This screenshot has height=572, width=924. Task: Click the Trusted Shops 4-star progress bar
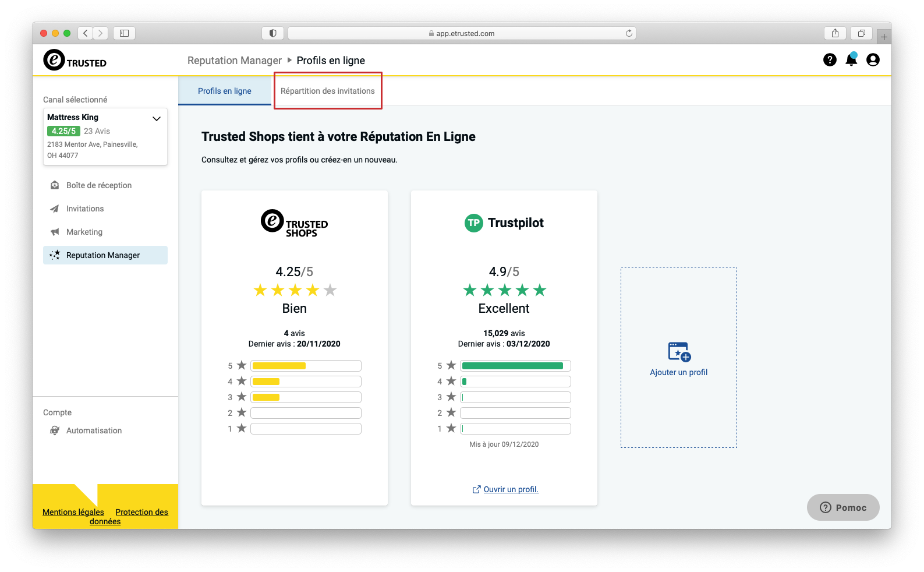click(x=306, y=382)
